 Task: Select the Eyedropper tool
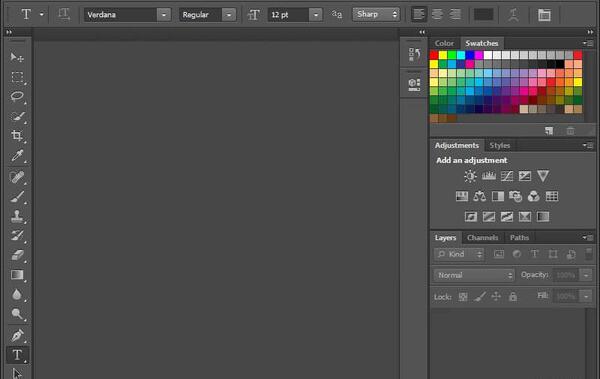(x=17, y=156)
